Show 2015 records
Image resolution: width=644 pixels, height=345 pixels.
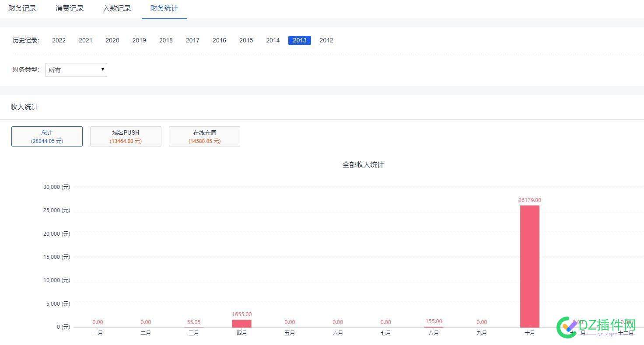tap(246, 40)
